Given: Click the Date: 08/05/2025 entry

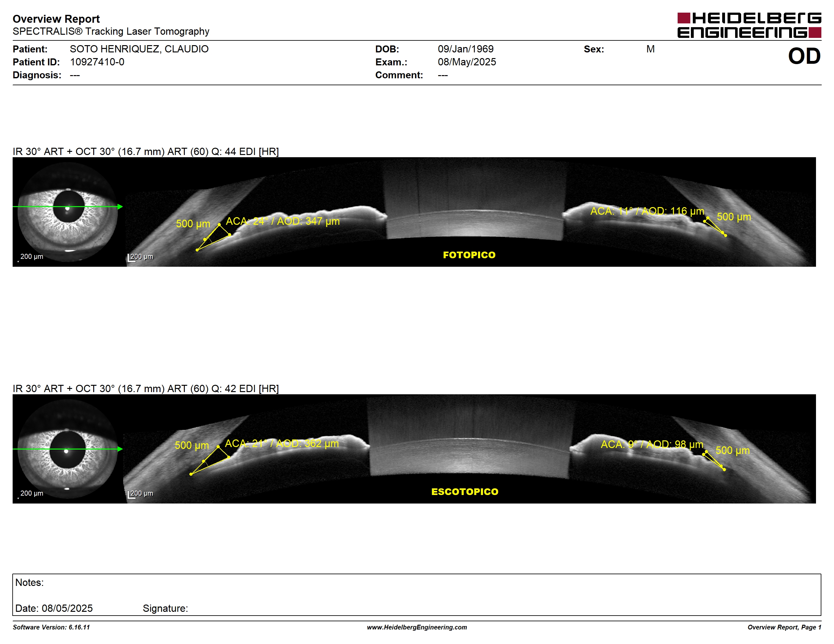Looking at the screenshot, I should point(54,608).
